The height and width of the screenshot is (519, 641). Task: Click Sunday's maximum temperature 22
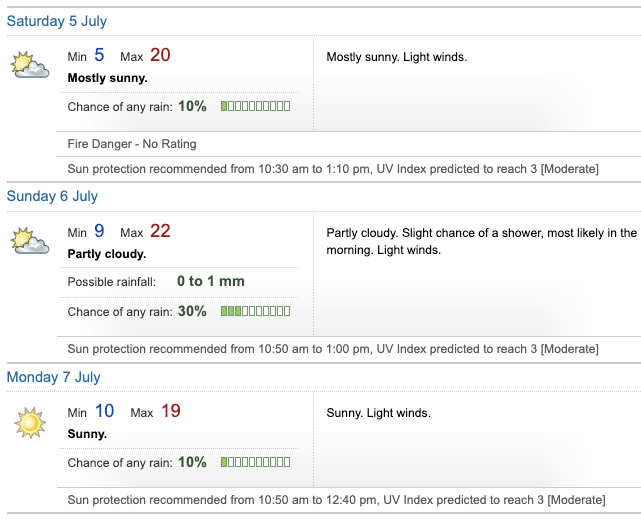pyautogui.click(x=160, y=232)
